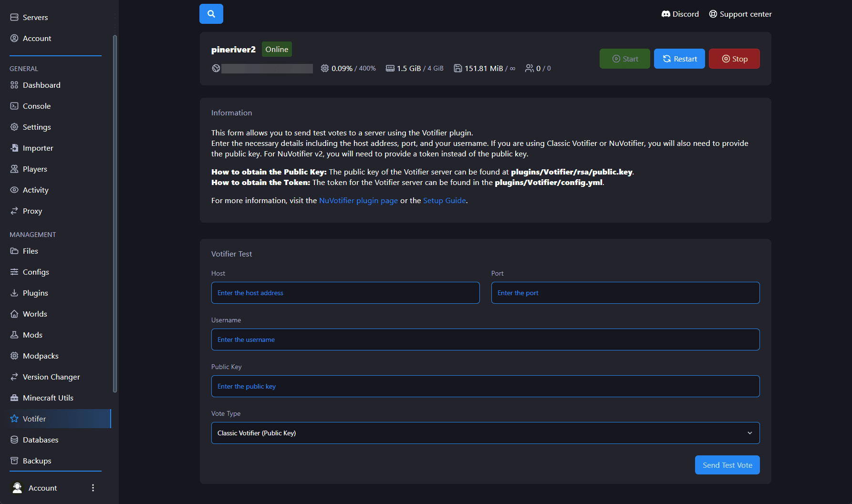Click the Plugins download icon
Screen dimensions: 852x504
pyautogui.click(x=14, y=293)
